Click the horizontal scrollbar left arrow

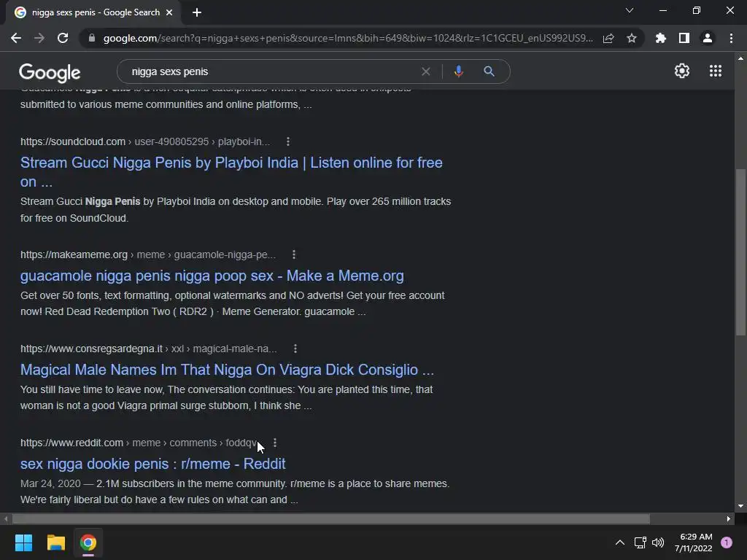(6, 518)
